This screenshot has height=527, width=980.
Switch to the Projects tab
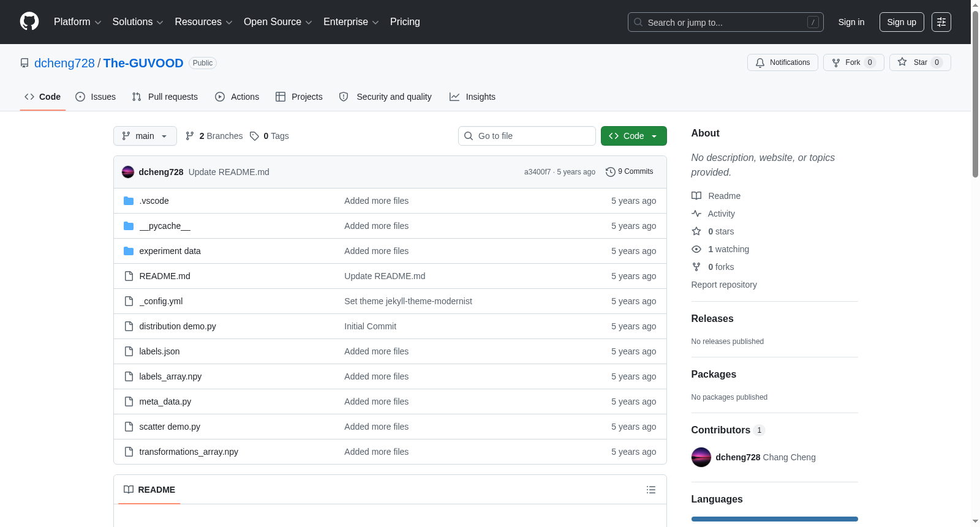click(x=299, y=97)
